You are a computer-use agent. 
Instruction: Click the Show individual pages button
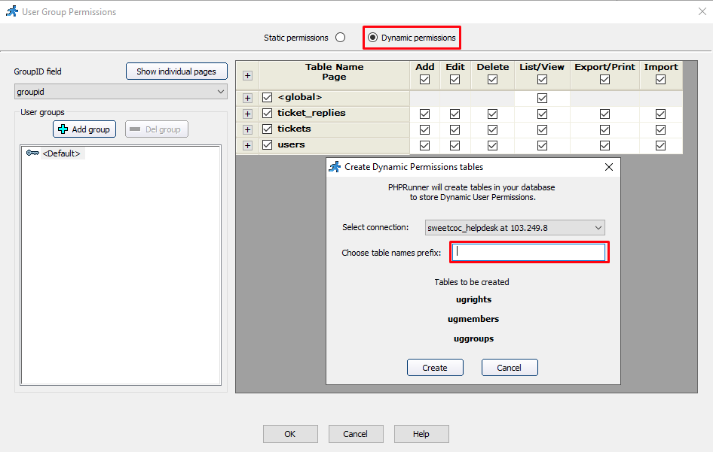pos(177,71)
